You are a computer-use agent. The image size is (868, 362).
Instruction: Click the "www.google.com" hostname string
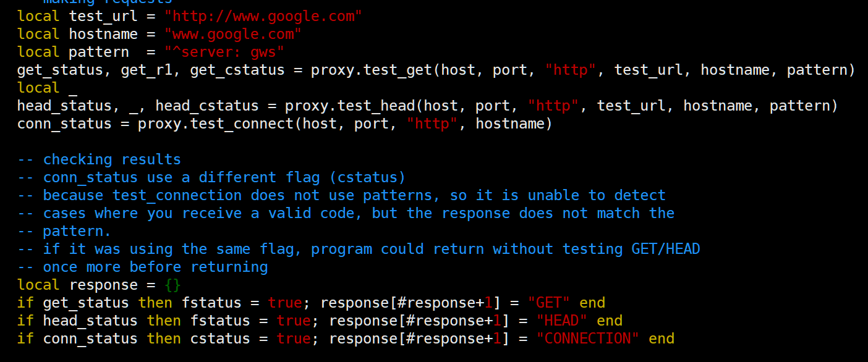point(232,34)
